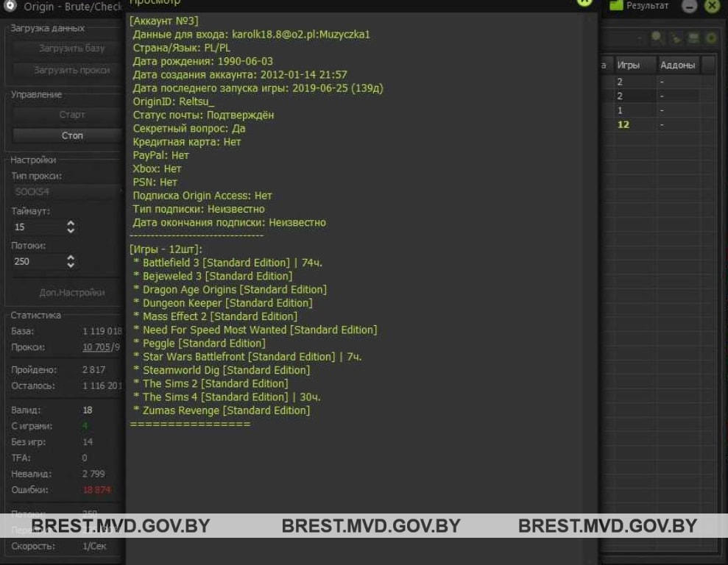Click the Пройдено value 2 817
The width and height of the screenshot is (728, 565).
pos(93,370)
